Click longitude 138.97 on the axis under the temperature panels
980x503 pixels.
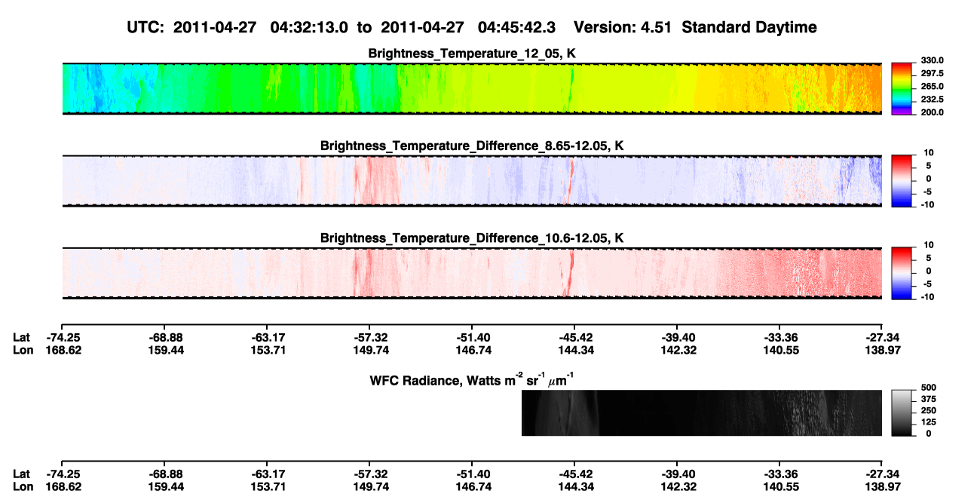[x=882, y=350]
